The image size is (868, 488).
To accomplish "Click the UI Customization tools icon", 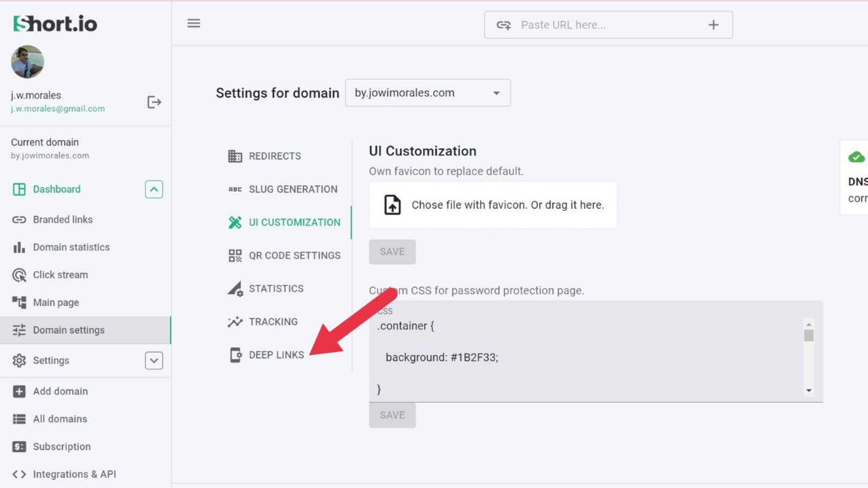I will 235,222.
